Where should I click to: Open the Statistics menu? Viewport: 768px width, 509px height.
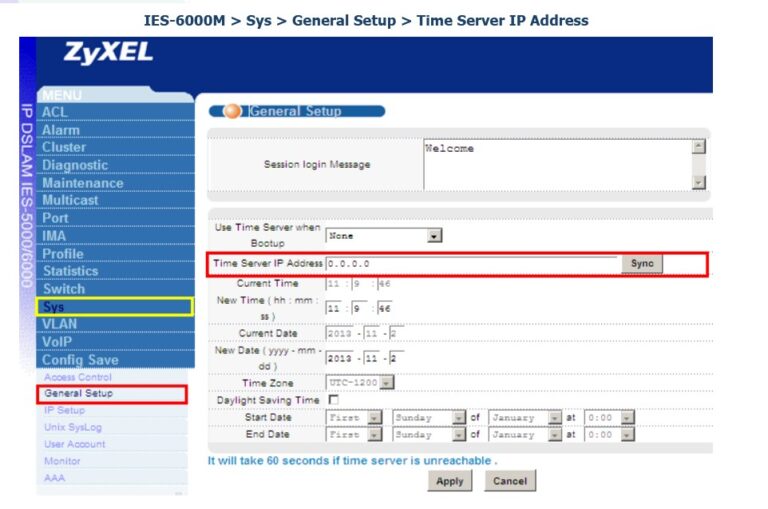pyautogui.click(x=116, y=271)
